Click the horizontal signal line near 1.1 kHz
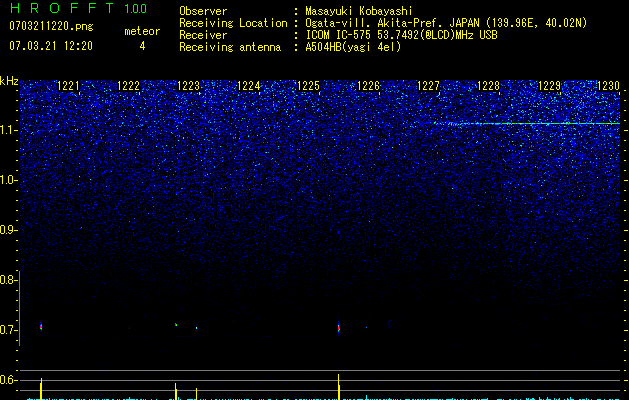Image resolution: width=629 pixels, height=400 pixels. [x=527, y=124]
